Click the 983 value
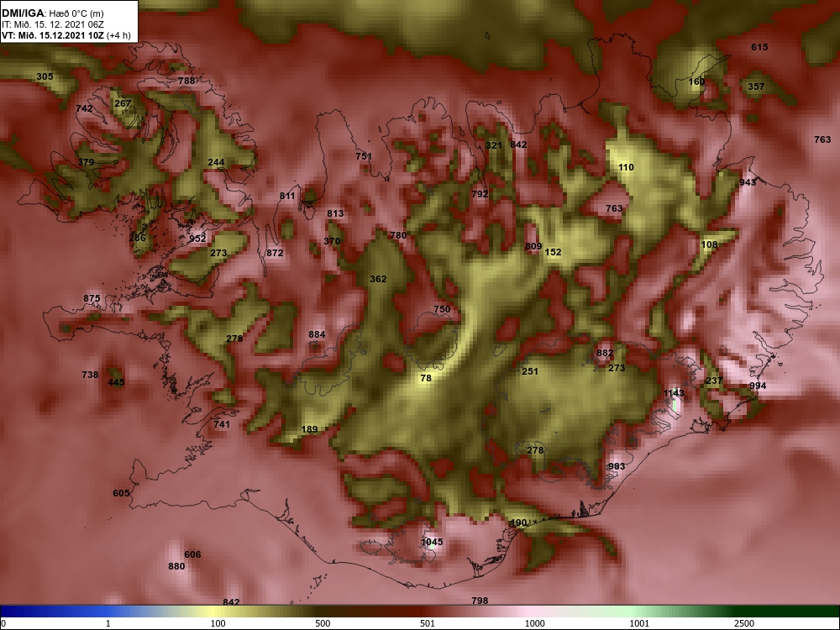Viewport: 840px width, 630px height. 617,466
